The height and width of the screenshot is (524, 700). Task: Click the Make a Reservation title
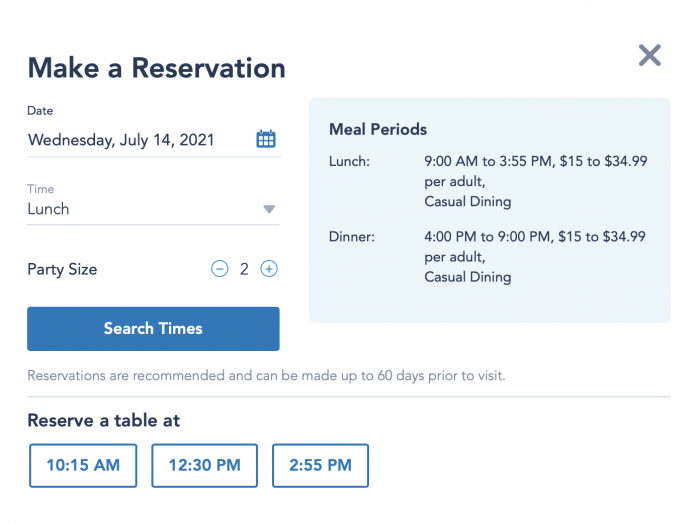click(x=156, y=68)
